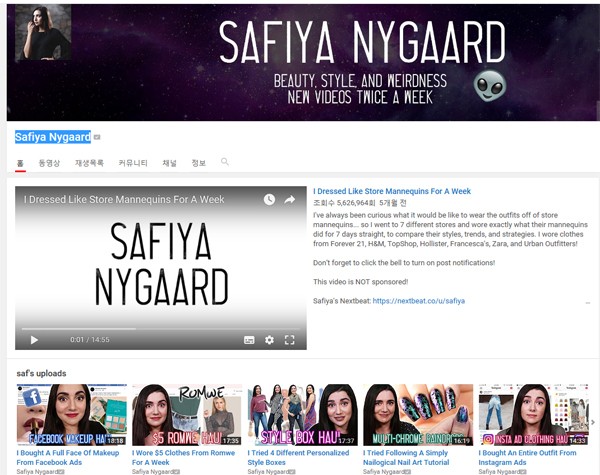Click the channel name under the Style Boxes video
The image size is (600, 475).
tap(269, 472)
